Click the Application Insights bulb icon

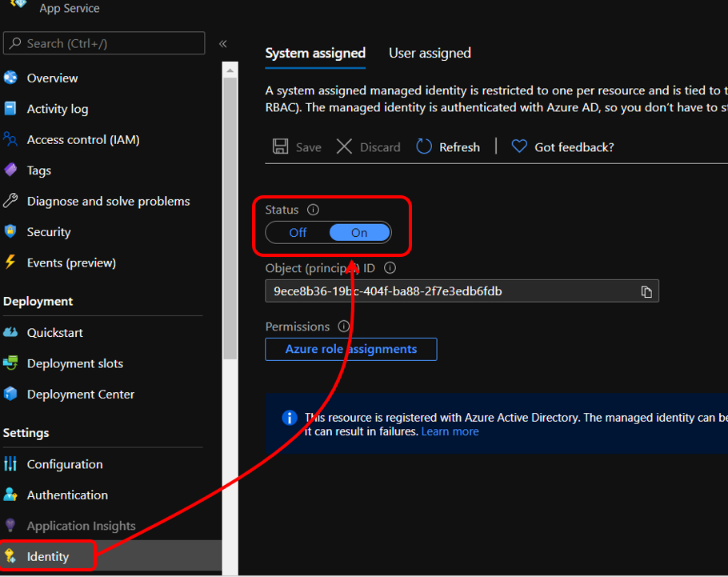pyautogui.click(x=10, y=526)
